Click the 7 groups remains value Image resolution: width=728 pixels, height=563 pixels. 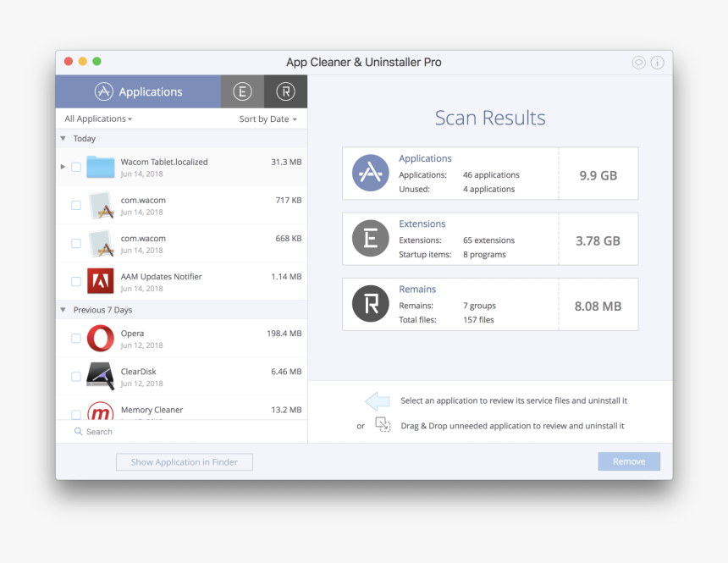coord(479,306)
